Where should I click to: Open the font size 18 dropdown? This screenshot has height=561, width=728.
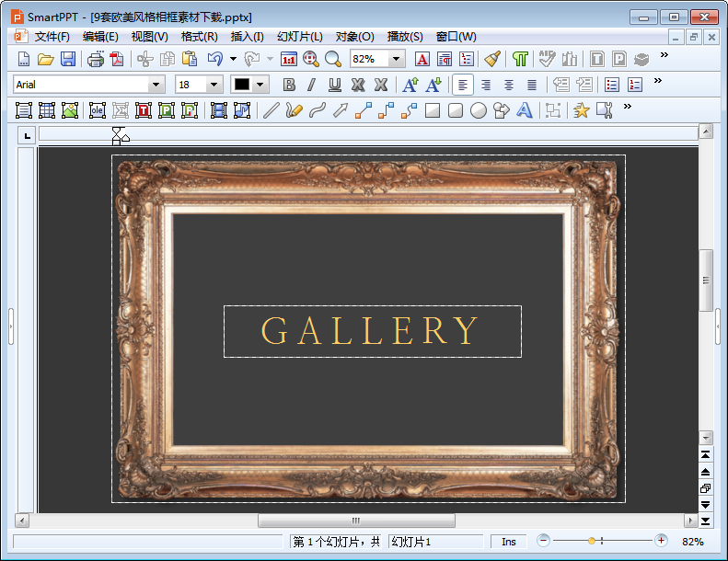[x=214, y=85]
